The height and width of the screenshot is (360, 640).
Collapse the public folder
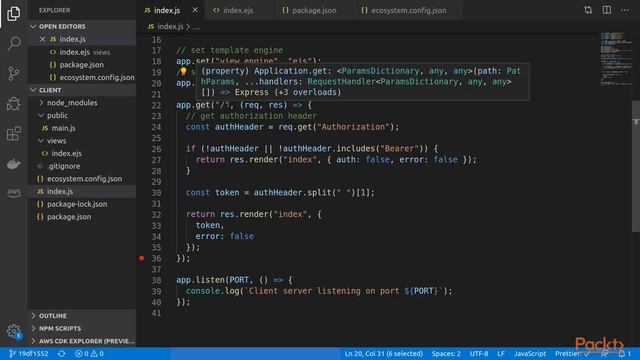point(82,116)
